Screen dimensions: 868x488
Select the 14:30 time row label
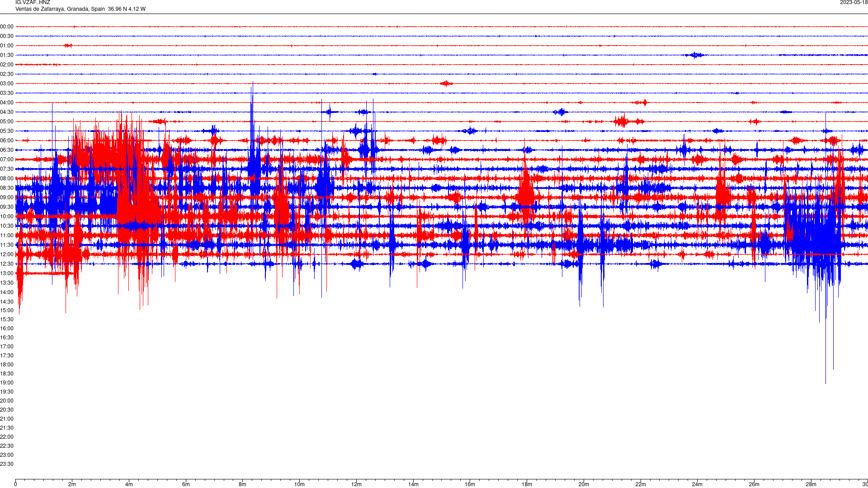[x=7, y=302]
